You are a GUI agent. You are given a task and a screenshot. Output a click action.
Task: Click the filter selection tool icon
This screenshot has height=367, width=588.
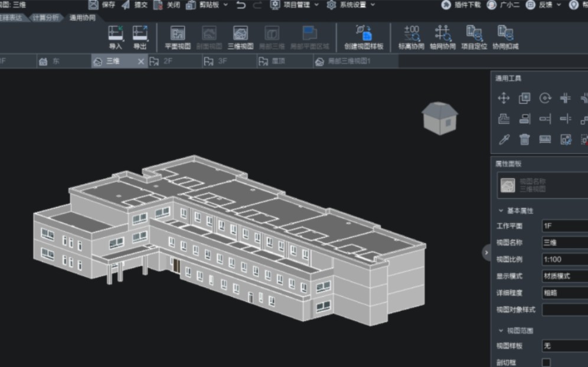[x=566, y=139]
